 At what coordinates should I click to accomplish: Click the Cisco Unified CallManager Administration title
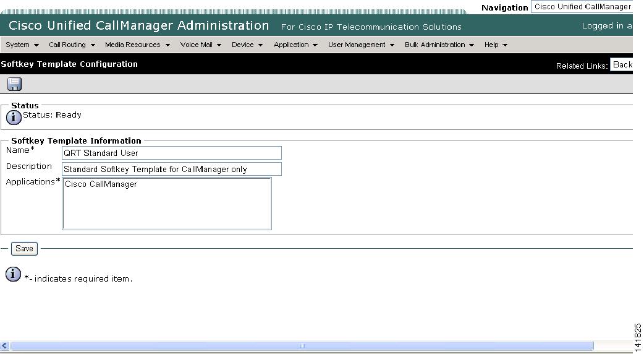[139, 25]
